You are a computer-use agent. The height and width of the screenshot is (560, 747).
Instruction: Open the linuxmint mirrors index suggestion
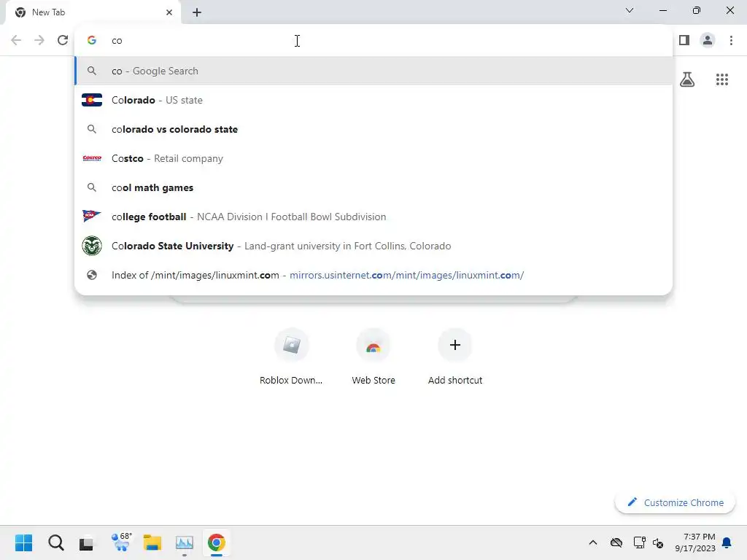point(373,275)
